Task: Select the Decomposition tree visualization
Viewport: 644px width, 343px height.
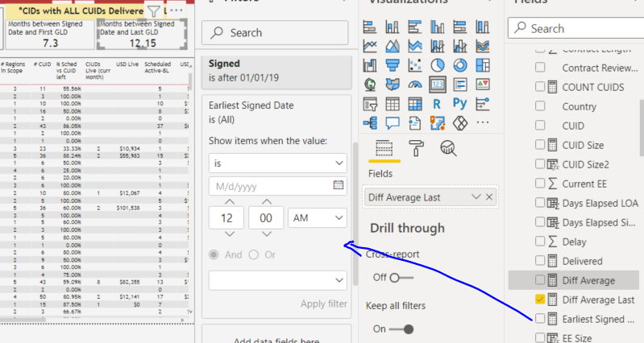Action: coord(370,122)
